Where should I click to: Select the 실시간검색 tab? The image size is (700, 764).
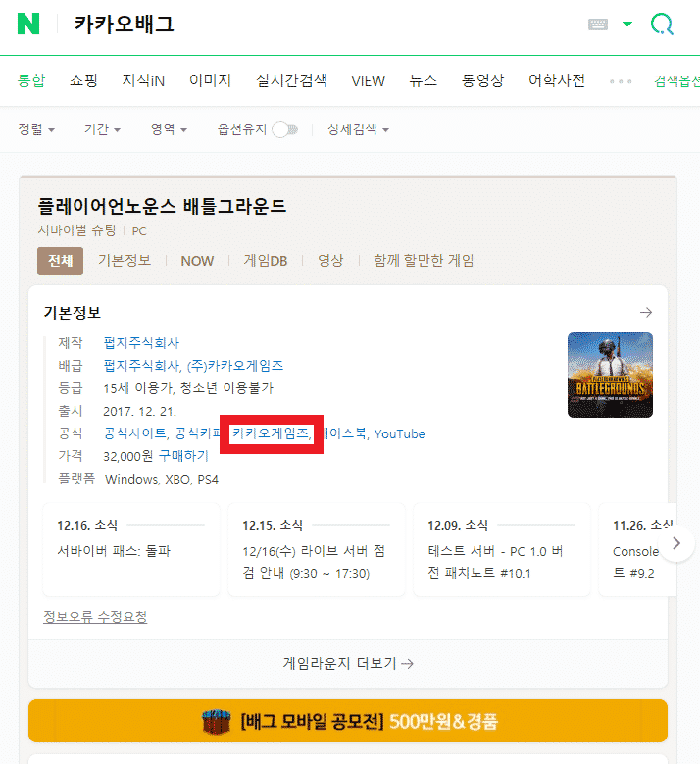click(291, 80)
